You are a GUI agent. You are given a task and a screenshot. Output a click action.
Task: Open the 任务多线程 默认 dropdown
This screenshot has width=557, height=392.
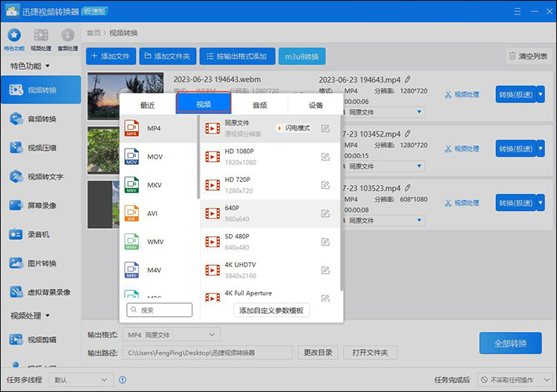point(82,380)
